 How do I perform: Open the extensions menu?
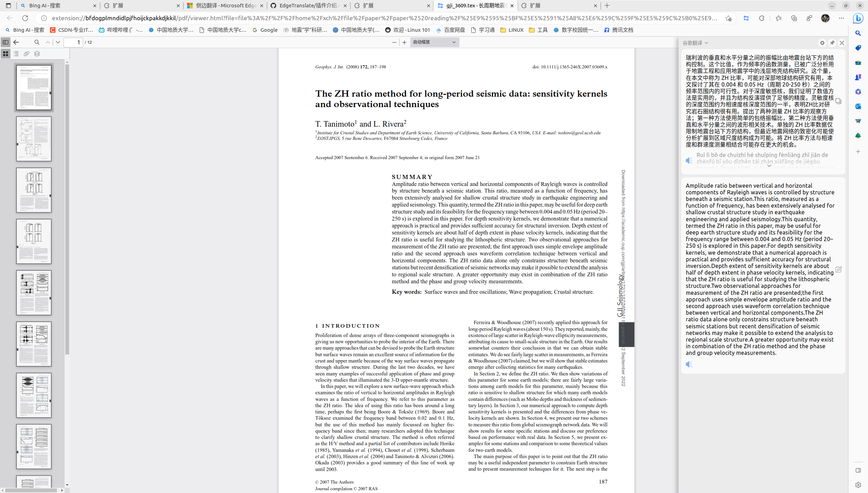(x=762, y=18)
